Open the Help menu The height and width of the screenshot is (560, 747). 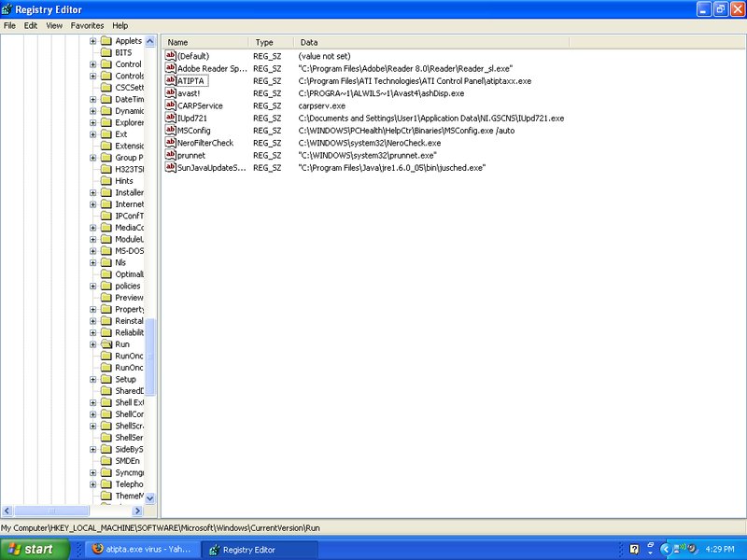120,26
